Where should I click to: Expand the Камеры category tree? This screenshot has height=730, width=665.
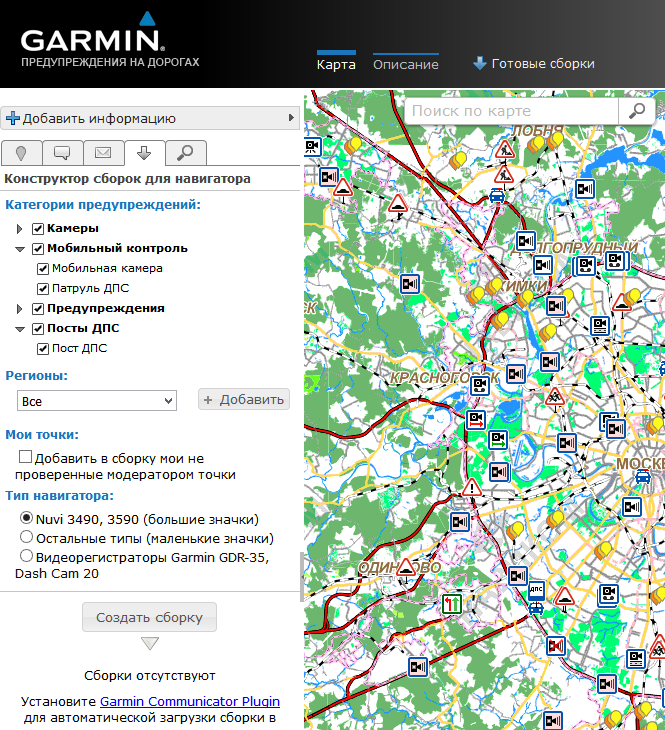[x=19, y=229]
